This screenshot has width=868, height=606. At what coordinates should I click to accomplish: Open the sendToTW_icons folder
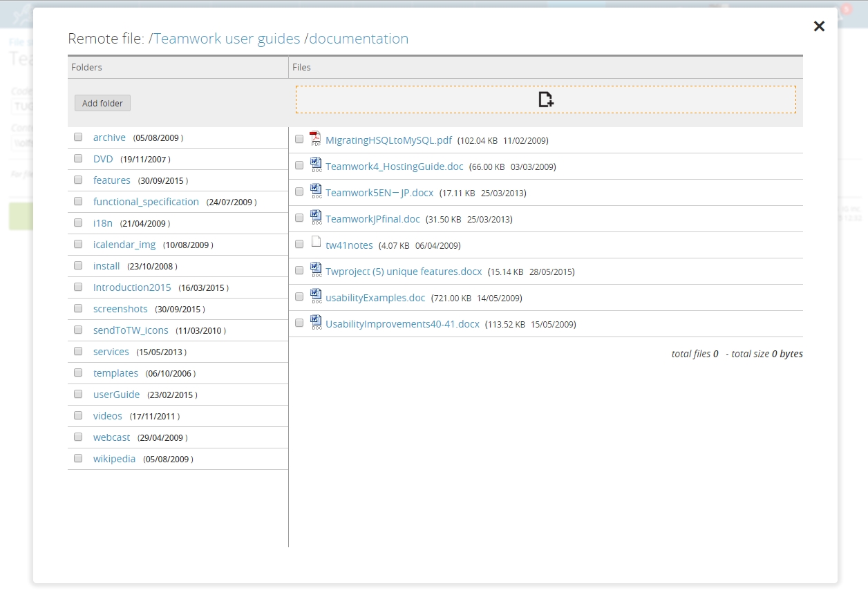coord(131,330)
